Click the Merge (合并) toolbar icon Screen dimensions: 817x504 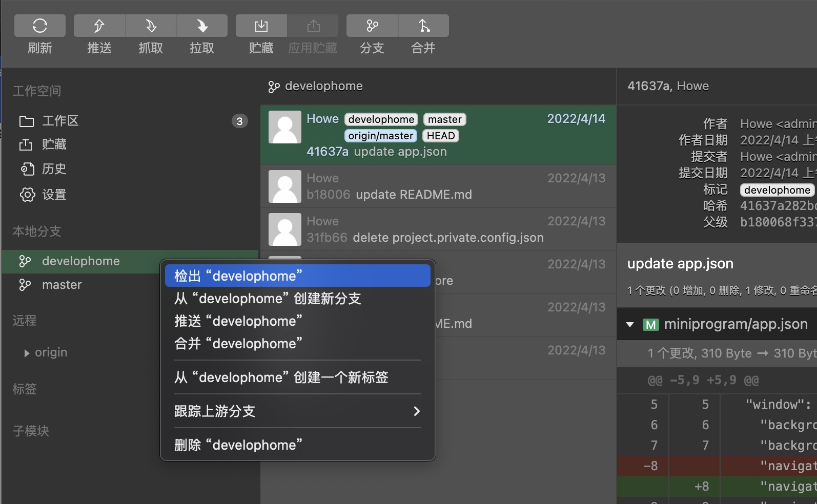coord(423,26)
